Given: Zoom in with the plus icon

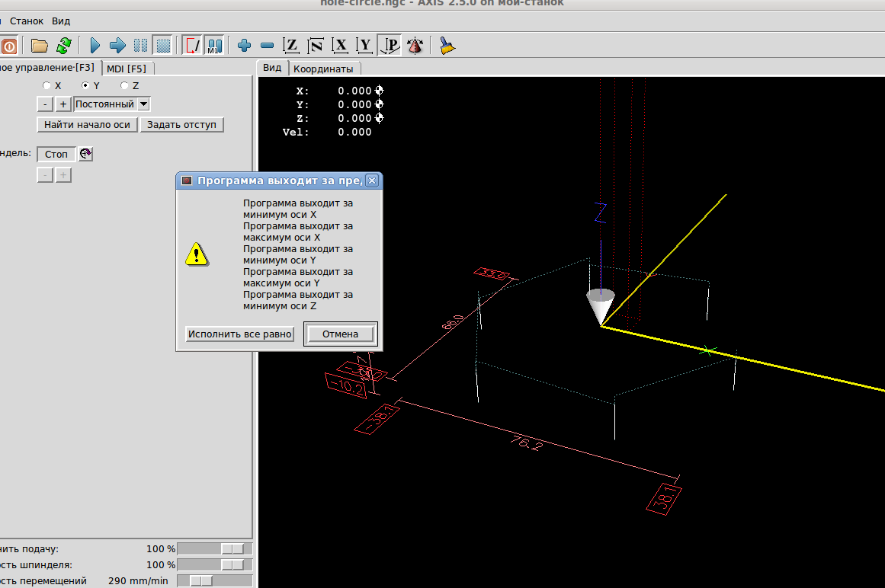Looking at the screenshot, I should click(x=245, y=46).
